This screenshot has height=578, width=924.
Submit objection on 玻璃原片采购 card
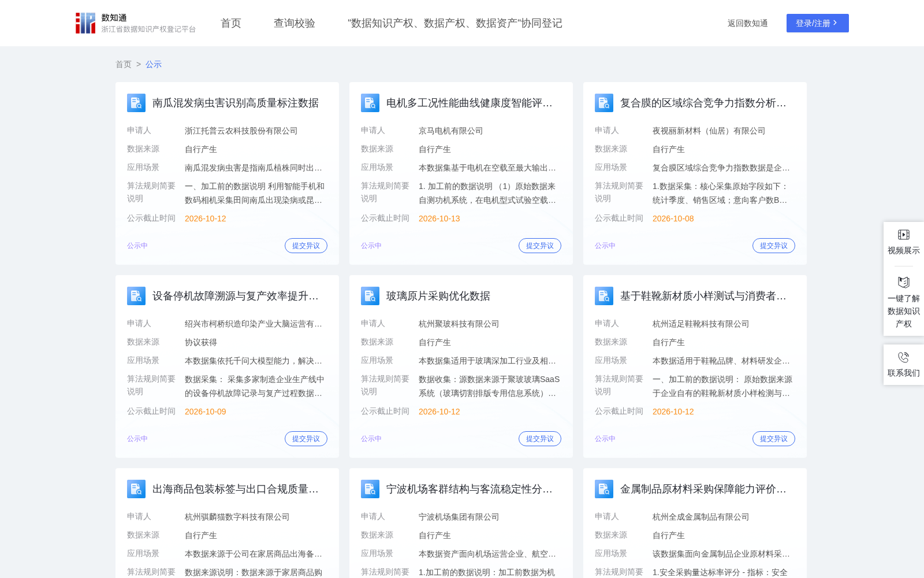point(540,439)
